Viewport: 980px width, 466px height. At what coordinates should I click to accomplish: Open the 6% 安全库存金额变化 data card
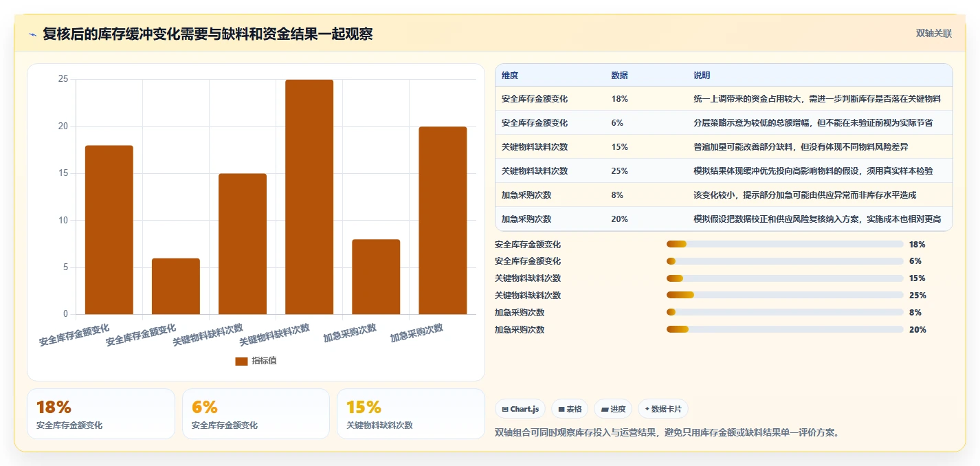click(x=256, y=414)
